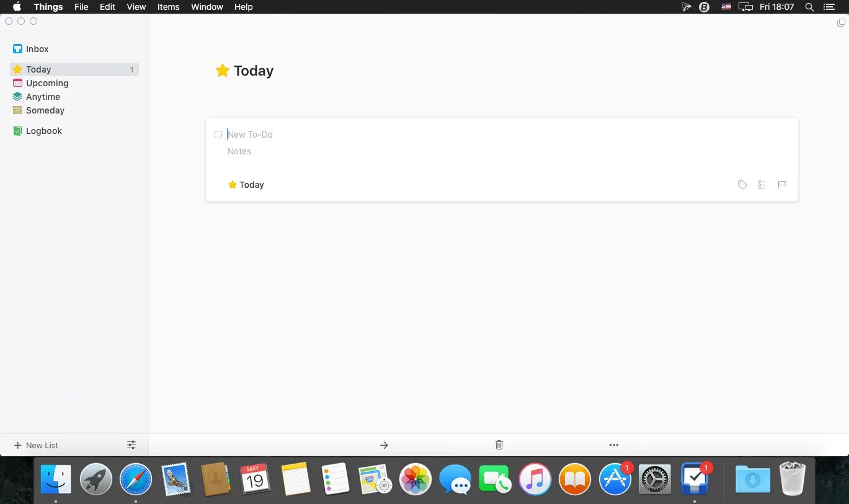This screenshot has height=504, width=849.
Task: Add a checklist to the new to-do
Action: [762, 184]
